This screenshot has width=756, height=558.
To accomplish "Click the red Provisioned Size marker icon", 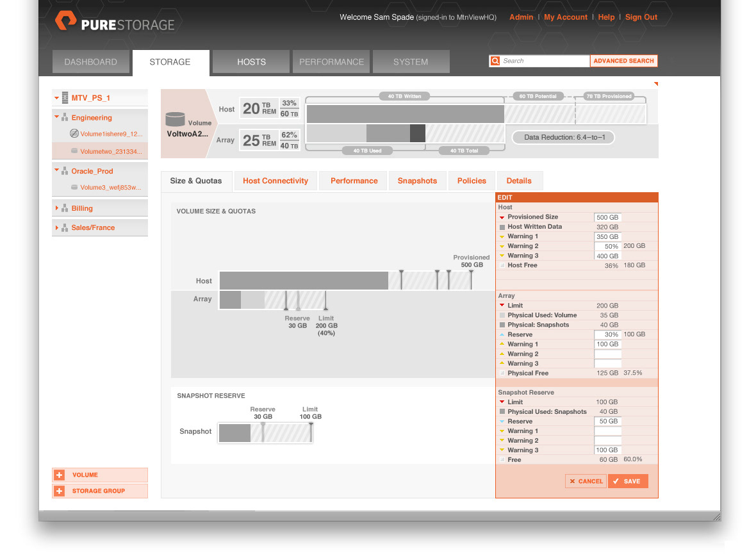I will (x=502, y=218).
